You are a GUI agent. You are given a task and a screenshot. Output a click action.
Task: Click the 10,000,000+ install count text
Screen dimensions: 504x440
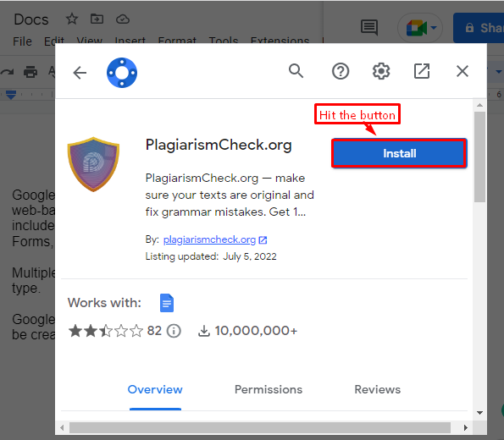pyautogui.click(x=256, y=331)
